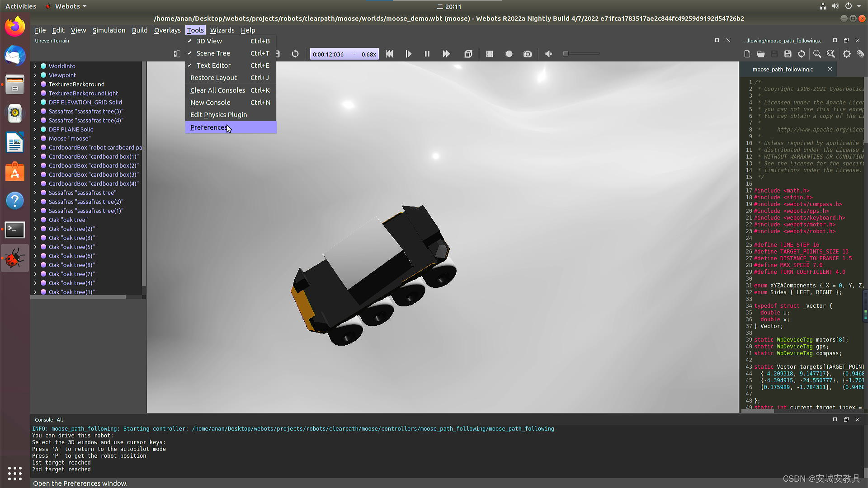The height and width of the screenshot is (488, 868).
Task: Click the movie recording filmstrip icon
Action: coord(490,54)
